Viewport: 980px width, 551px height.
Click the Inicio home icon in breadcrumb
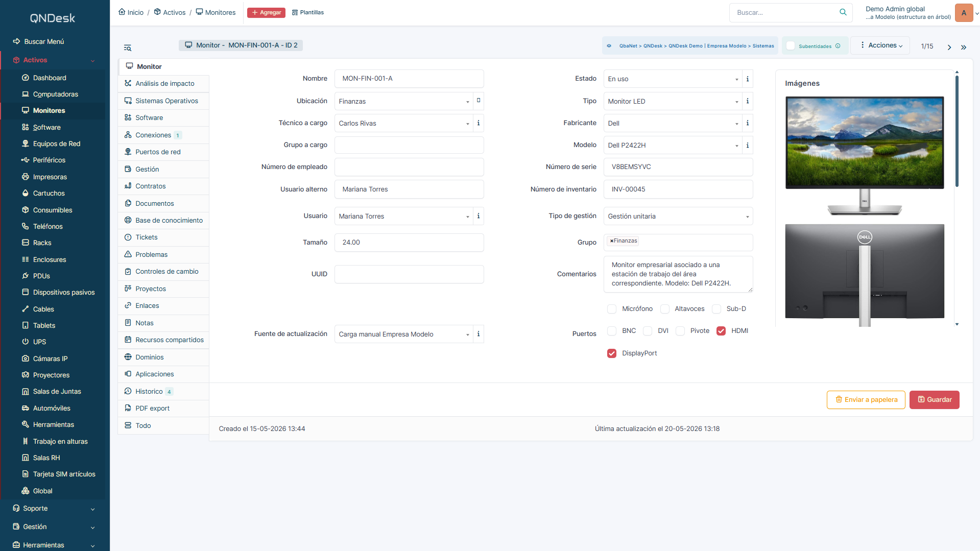(122, 12)
